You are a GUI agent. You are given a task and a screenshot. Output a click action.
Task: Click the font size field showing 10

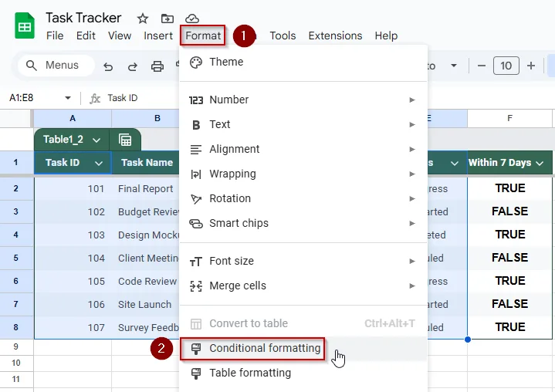[506, 66]
